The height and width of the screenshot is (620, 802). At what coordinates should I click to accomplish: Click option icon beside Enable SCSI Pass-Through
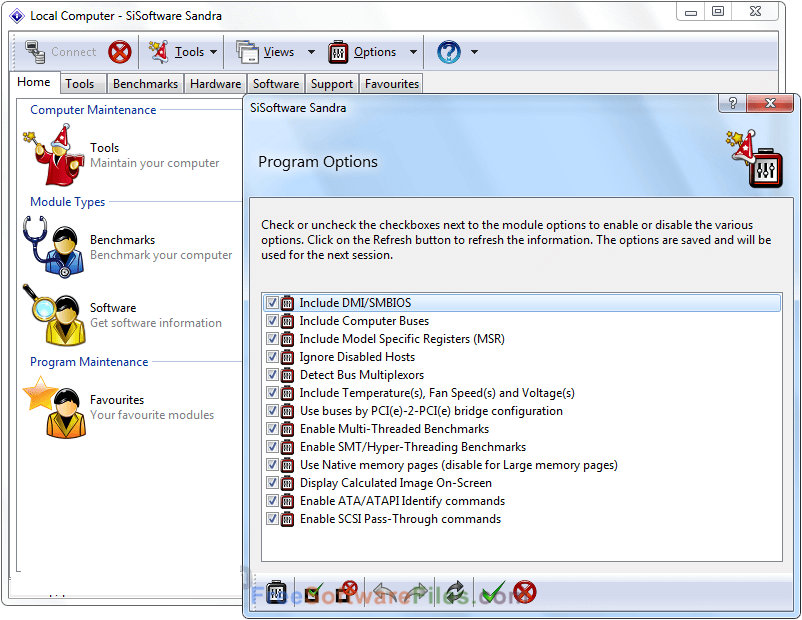pyautogui.click(x=287, y=519)
